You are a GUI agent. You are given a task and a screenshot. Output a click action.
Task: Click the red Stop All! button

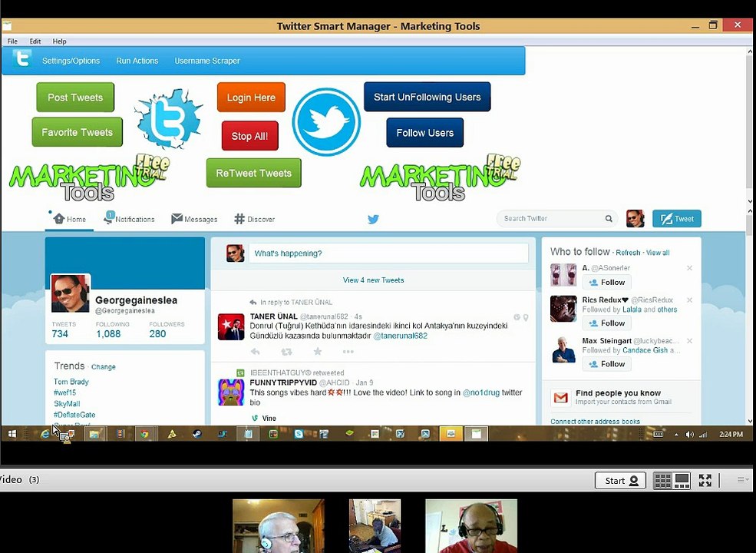[x=249, y=136]
